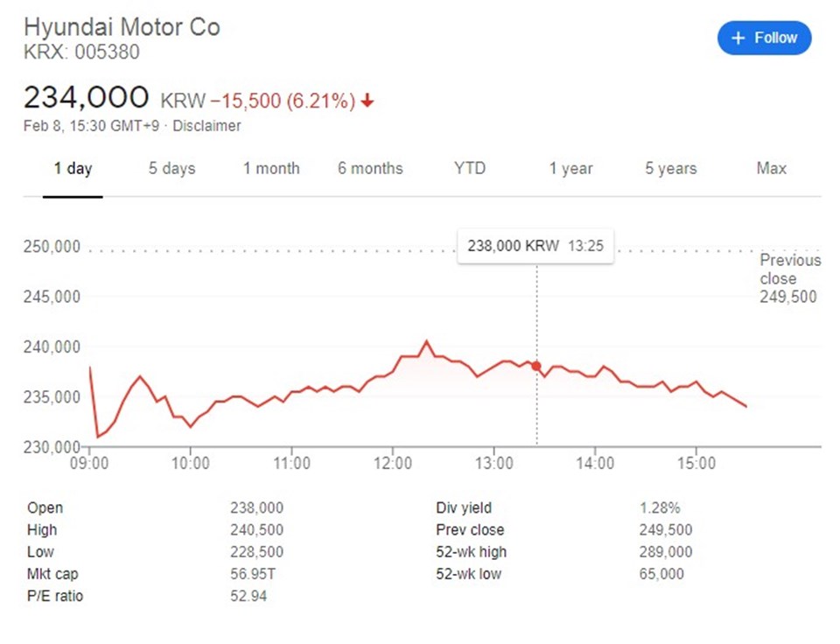Screen dimensions: 840x644
Task: Open the Disclaimer link
Action: 206,126
